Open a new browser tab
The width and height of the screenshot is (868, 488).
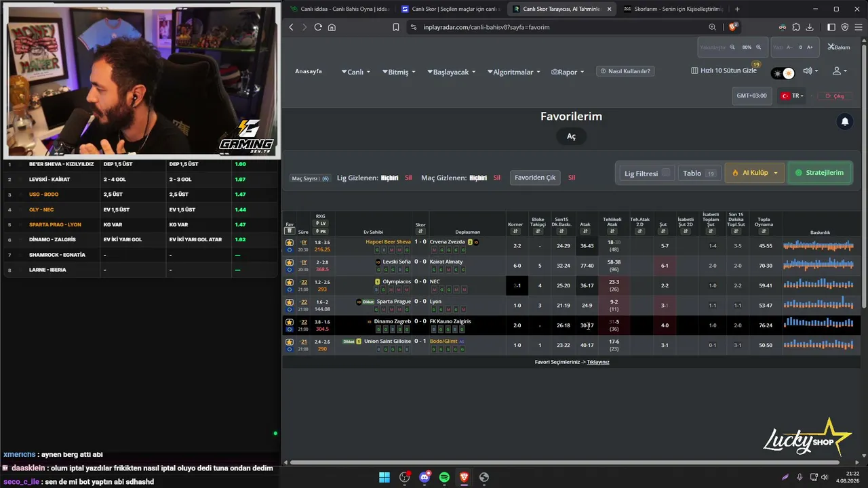point(737,9)
